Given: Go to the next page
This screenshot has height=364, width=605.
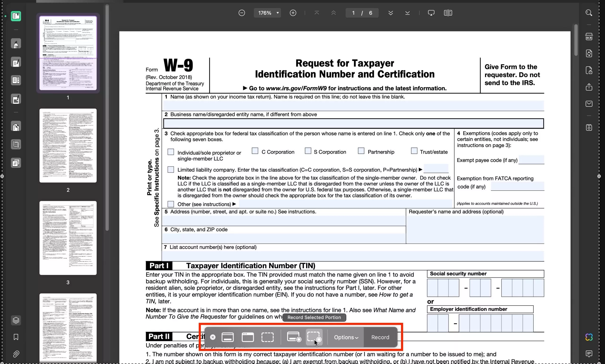Looking at the screenshot, I should pos(391,13).
